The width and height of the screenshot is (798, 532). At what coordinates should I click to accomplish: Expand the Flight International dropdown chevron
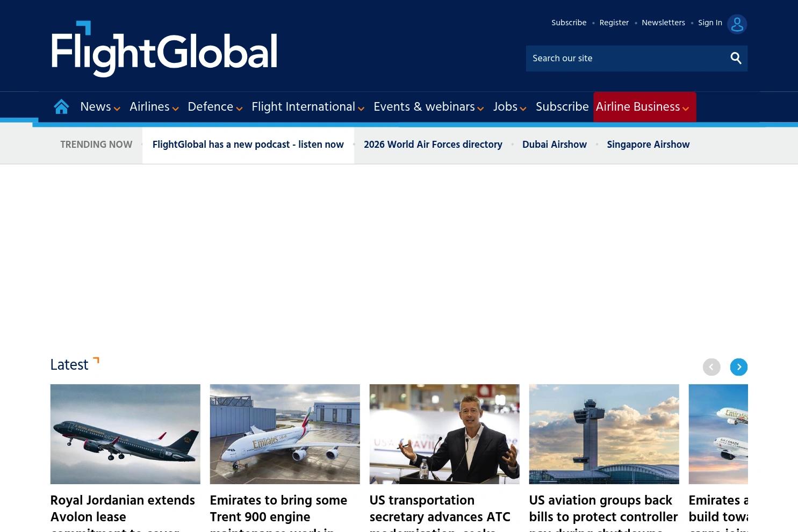click(x=361, y=109)
